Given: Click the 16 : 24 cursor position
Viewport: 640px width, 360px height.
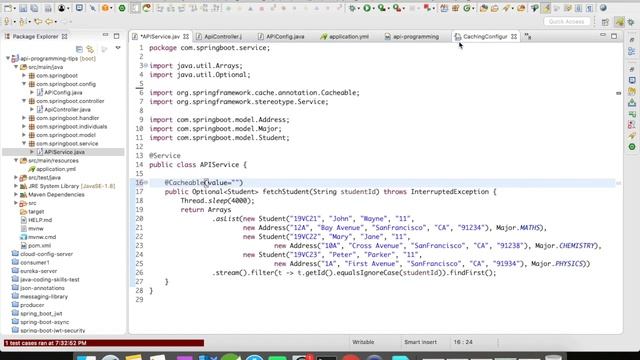Looking at the screenshot, I should click(463, 342).
